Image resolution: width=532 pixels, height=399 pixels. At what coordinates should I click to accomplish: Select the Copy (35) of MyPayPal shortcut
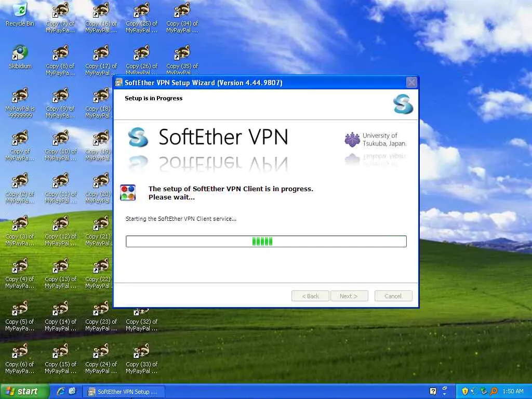[x=182, y=60]
